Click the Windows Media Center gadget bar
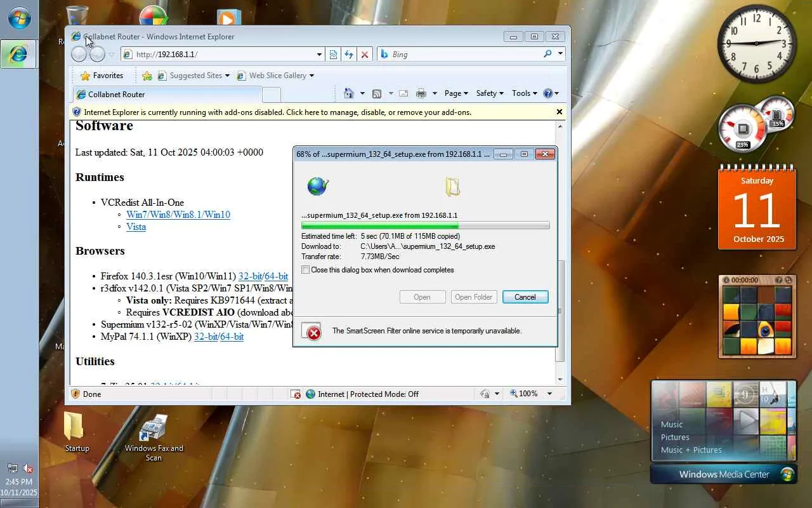The width and height of the screenshot is (812, 508). [723, 474]
